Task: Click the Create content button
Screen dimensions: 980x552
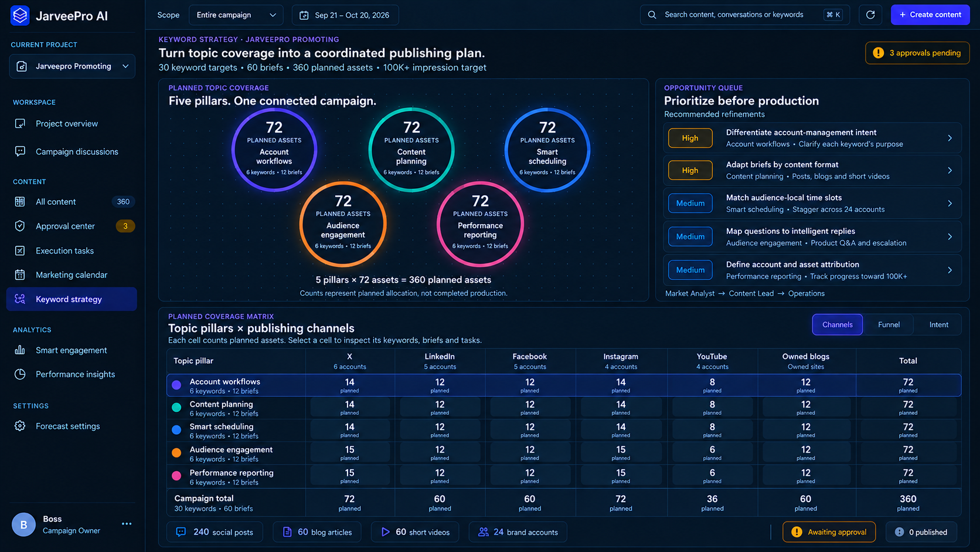Action: click(930, 15)
